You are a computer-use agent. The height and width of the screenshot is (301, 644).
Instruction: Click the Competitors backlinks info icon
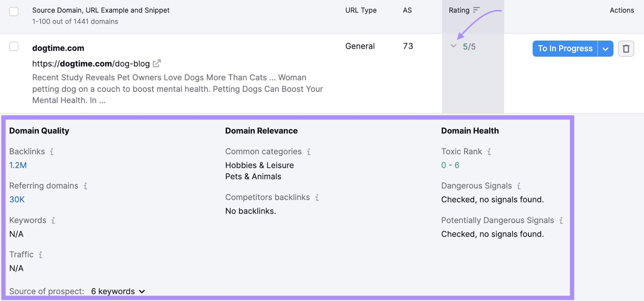pyautogui.click(x=317, y=198)
